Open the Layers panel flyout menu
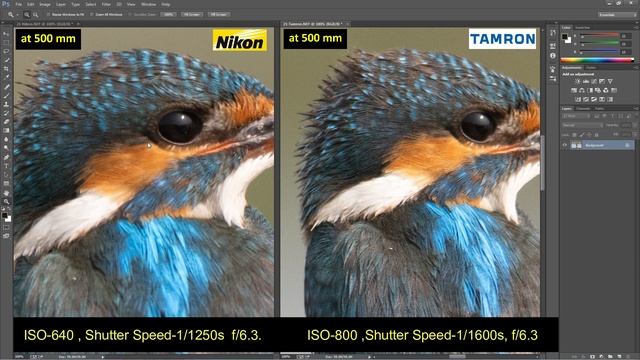The height and width of the screenshot is (360, 640). pyautogui.click(x=636, y=109)
